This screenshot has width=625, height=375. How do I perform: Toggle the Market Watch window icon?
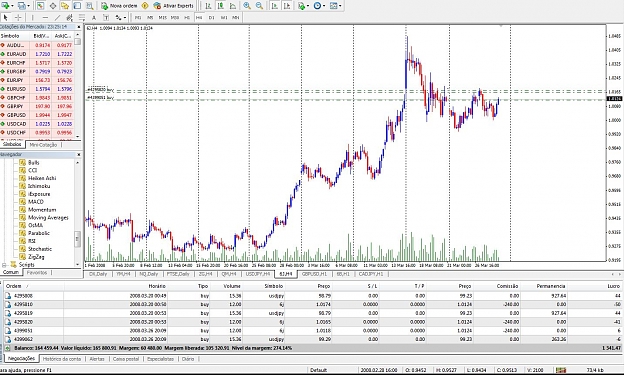click(x=40, y=6)
